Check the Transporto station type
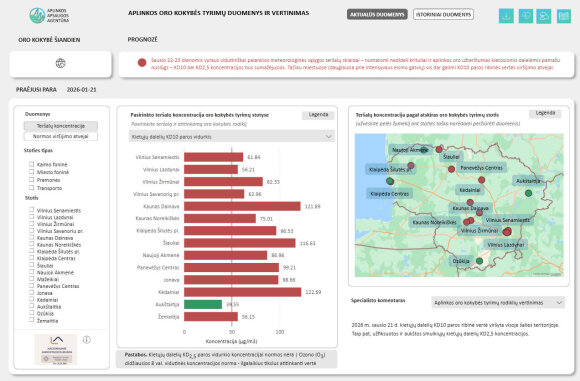Viewport: 580px width, 381px height. (31, 188)
